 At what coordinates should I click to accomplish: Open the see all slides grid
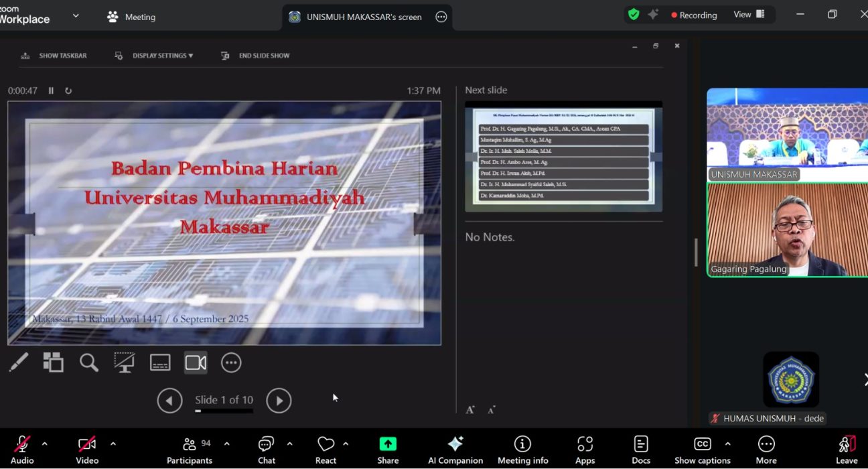(x=54, y=362)
